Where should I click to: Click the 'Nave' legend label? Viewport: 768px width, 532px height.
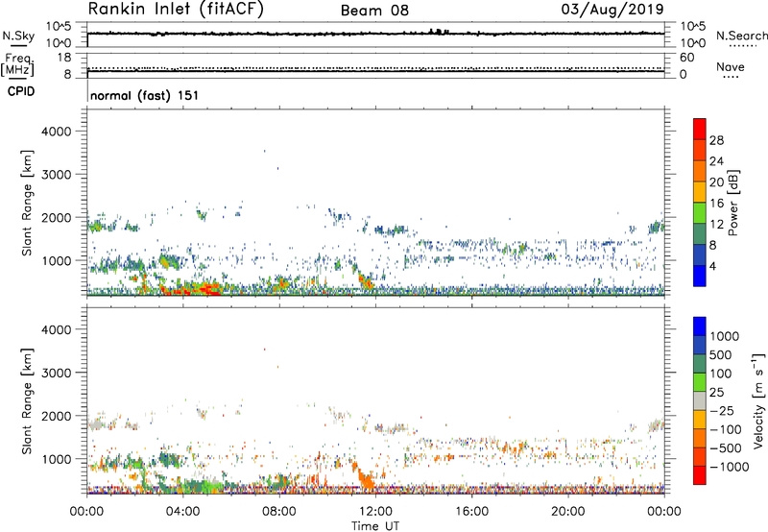(731, 66)
